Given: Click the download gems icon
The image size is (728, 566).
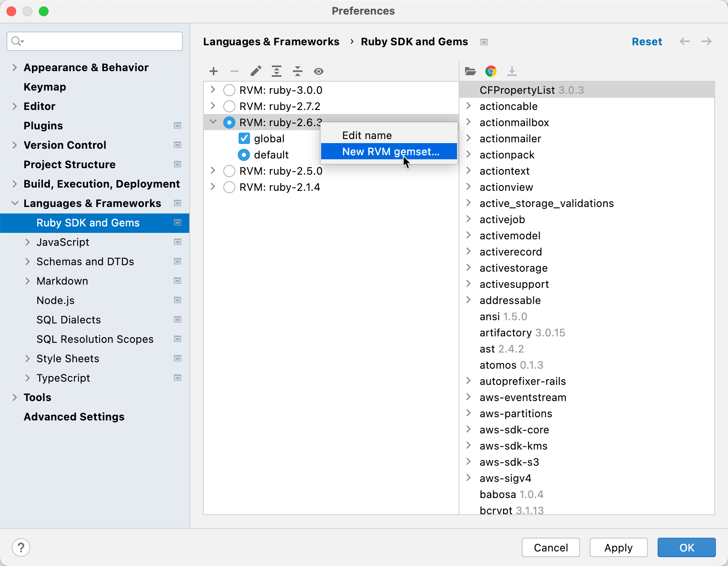Looking at the screenshot, I should coord(512,71).
